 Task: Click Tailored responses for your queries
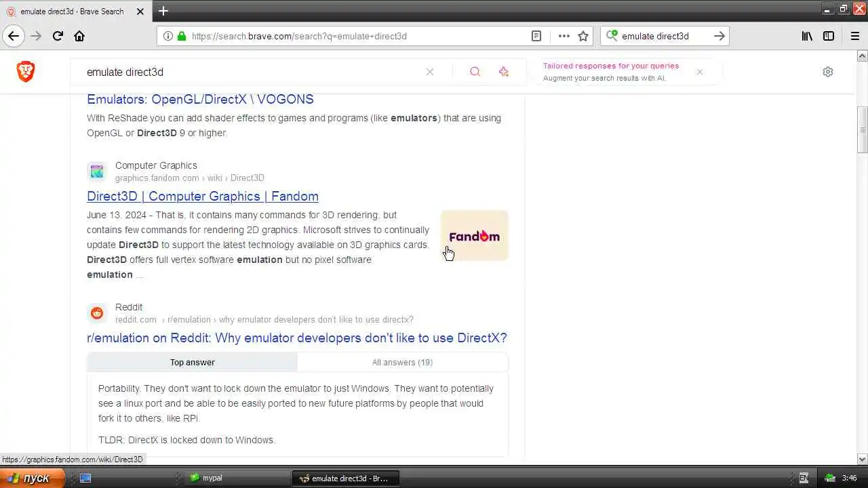coord(610,66)
